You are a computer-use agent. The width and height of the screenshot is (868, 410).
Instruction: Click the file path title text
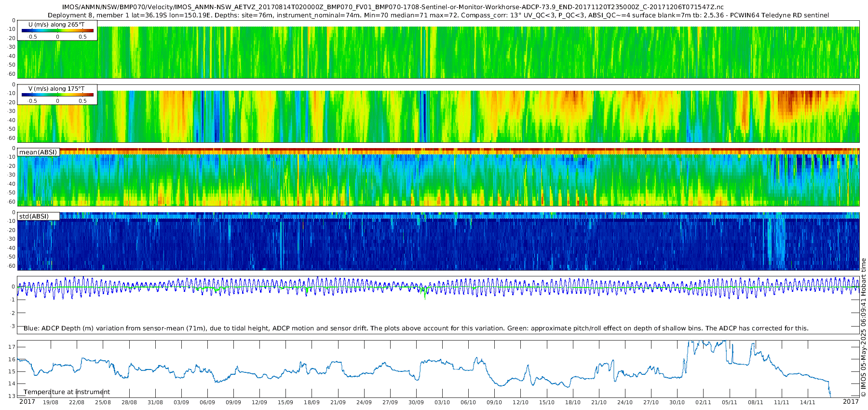393,7
